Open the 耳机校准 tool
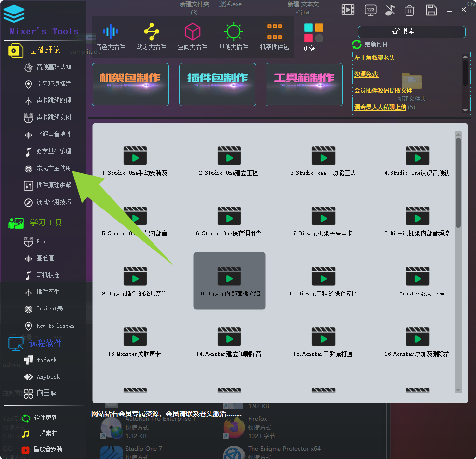The image size is (476, 459). (x=42, y=275)
